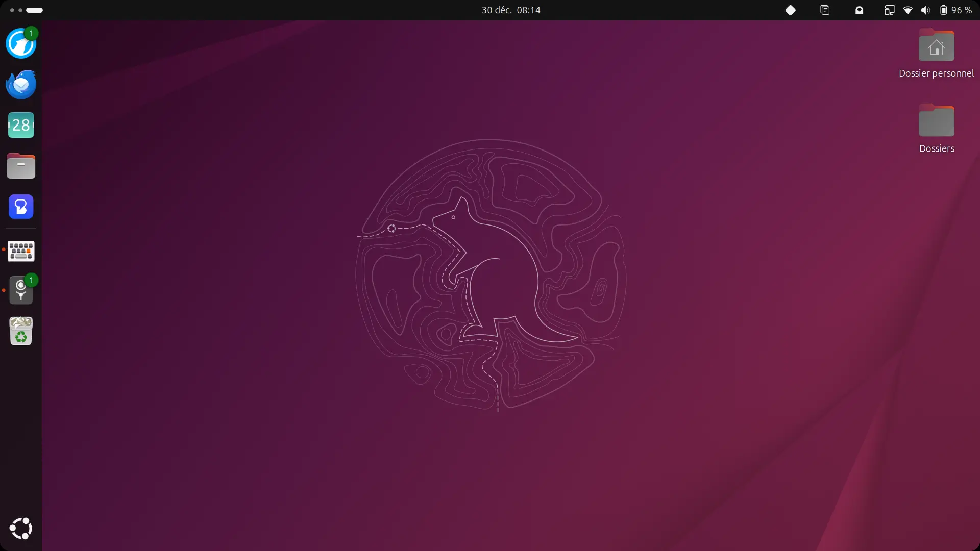Open the Files file manager
980x551 pixels.
(x=20, y=166)
